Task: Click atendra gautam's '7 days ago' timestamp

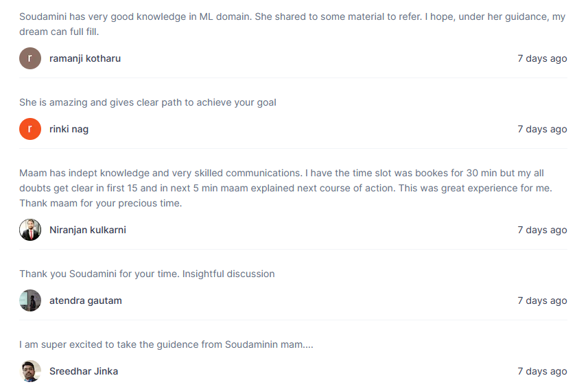Action: point(542,300)
